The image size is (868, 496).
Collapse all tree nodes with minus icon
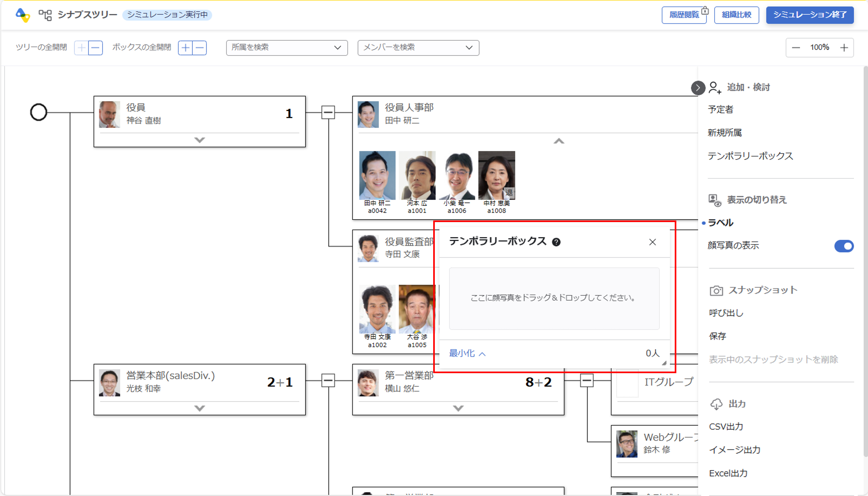click(x=96, y=48)
